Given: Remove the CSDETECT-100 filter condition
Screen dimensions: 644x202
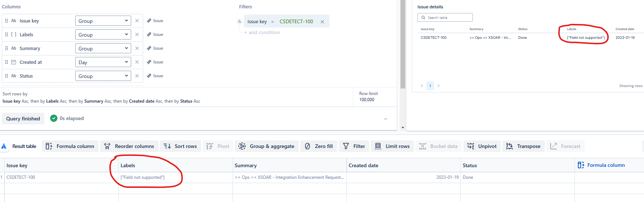Looking at the screenshot, I should 322,22.
